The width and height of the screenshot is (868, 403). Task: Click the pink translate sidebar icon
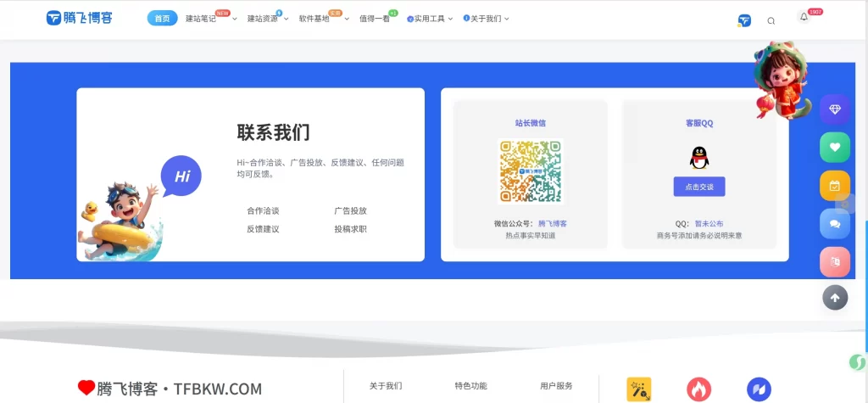point(835,261)
